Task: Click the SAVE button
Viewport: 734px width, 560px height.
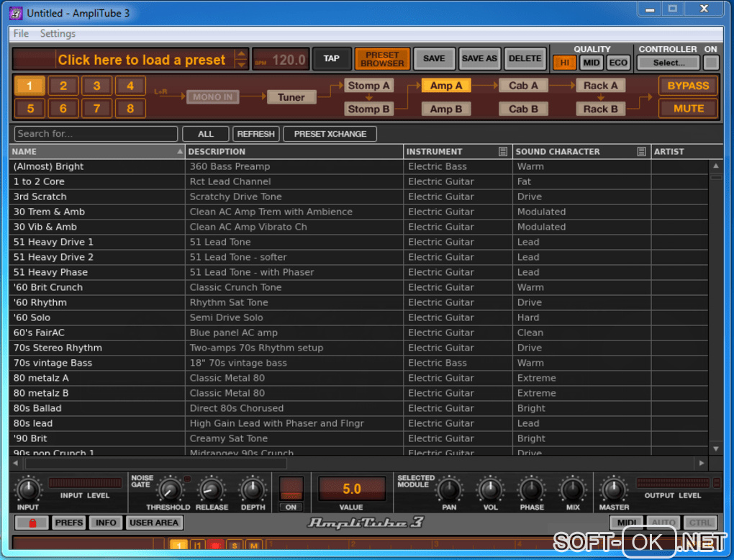Action: click(x=434, y=58)
